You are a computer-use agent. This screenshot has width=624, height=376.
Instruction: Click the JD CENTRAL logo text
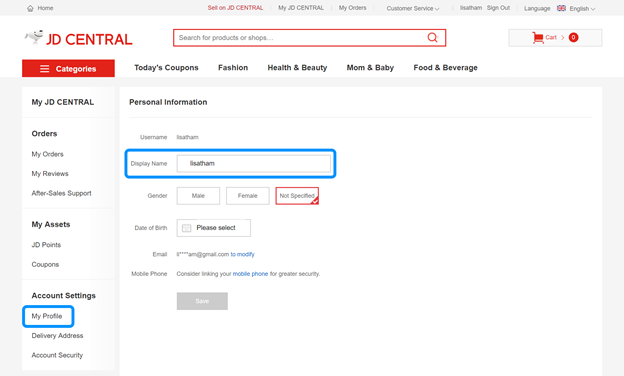click(x=89, y=39)
